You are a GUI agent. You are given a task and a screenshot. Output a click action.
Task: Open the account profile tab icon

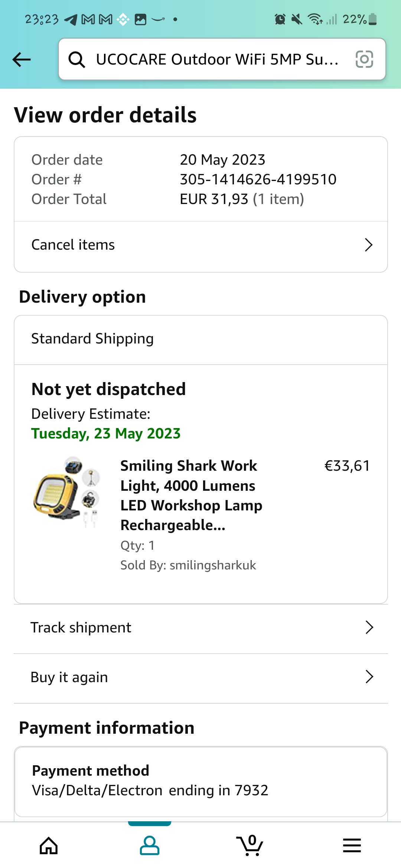tap(150, 846)
